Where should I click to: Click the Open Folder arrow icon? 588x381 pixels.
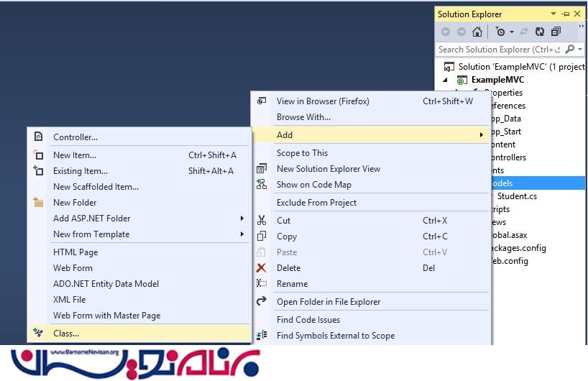pyautogui.click(x=262, y=300)
